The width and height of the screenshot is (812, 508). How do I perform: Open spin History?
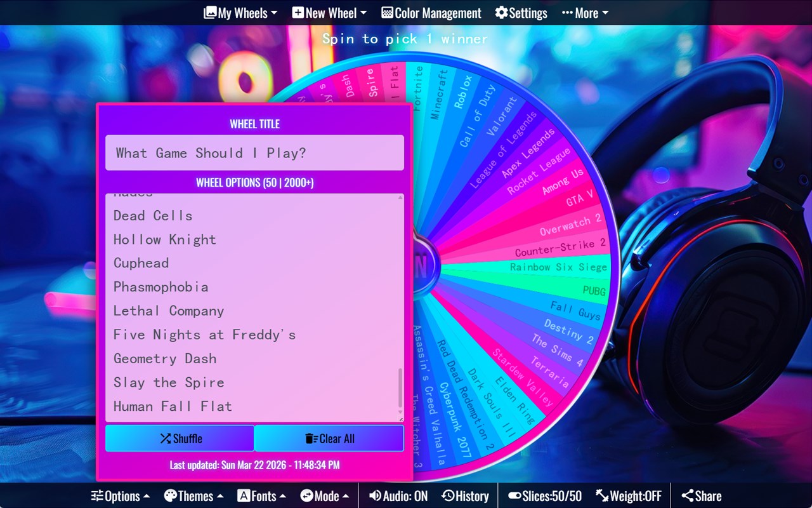pos(465,496)
